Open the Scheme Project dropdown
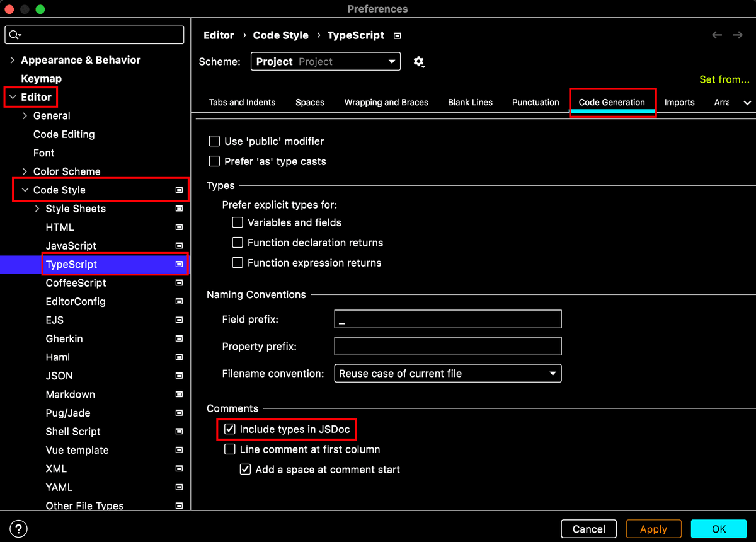Screen dimensions: 756x542 click(325, 61)
